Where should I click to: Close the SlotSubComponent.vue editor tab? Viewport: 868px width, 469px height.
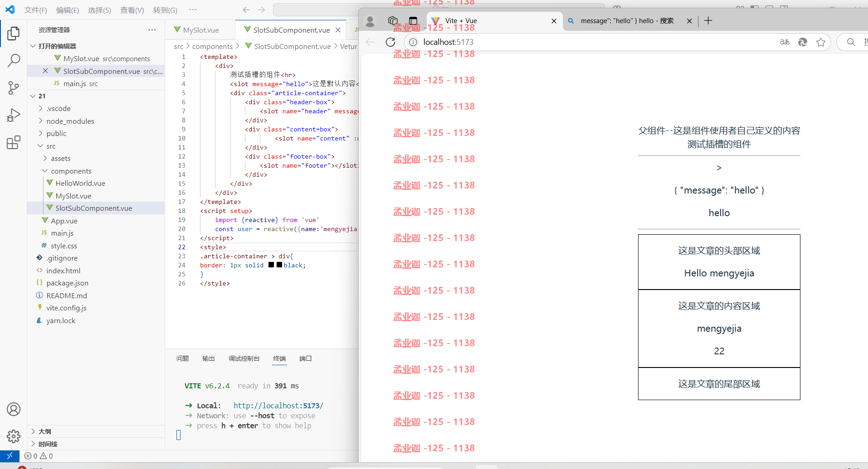click(338, 30)
